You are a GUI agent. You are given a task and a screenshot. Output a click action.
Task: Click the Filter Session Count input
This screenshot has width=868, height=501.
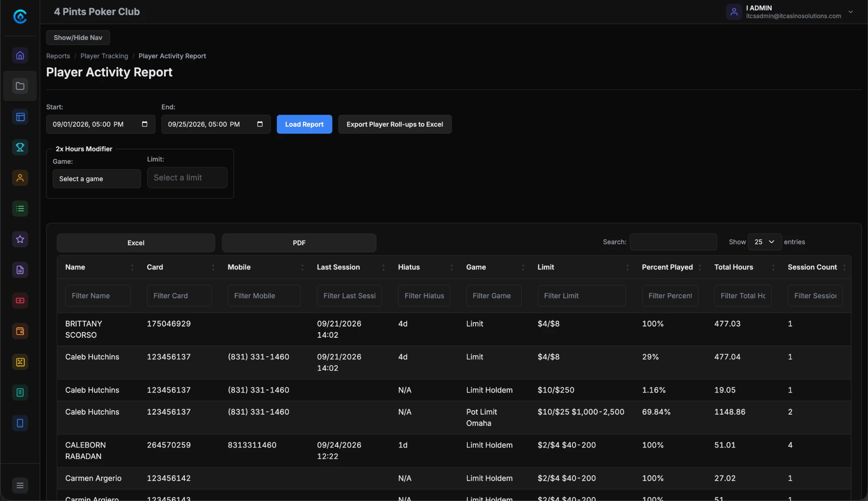point(815,296)
